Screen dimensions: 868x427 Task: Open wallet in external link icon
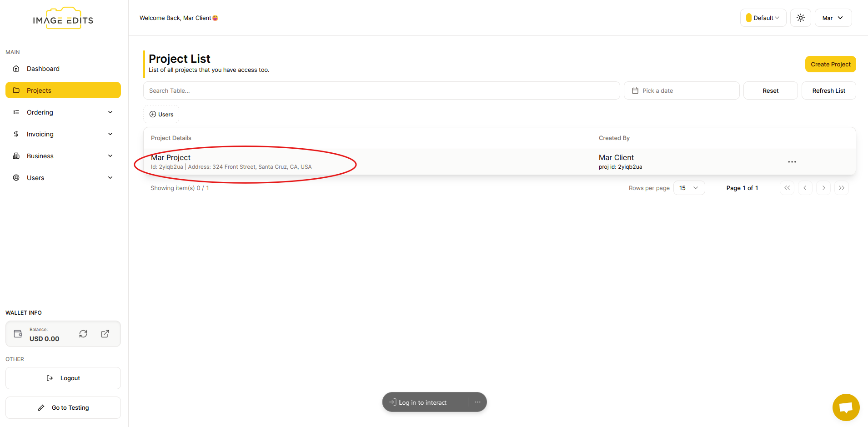click(x=105, y=334)
